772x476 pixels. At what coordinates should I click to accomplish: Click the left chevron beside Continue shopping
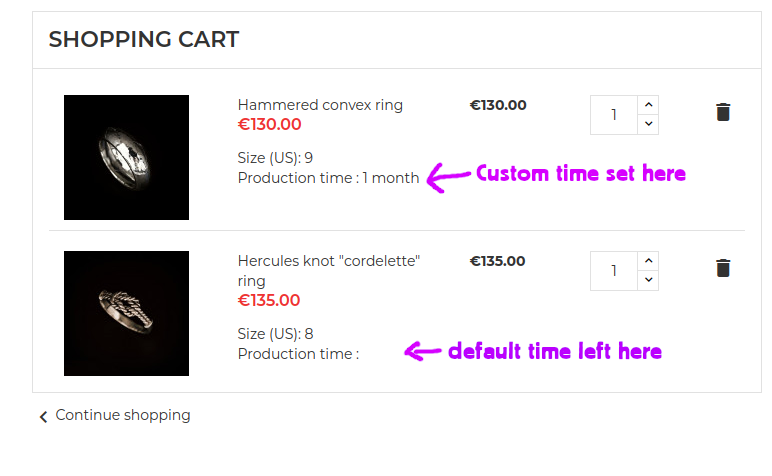coord(43,416)
